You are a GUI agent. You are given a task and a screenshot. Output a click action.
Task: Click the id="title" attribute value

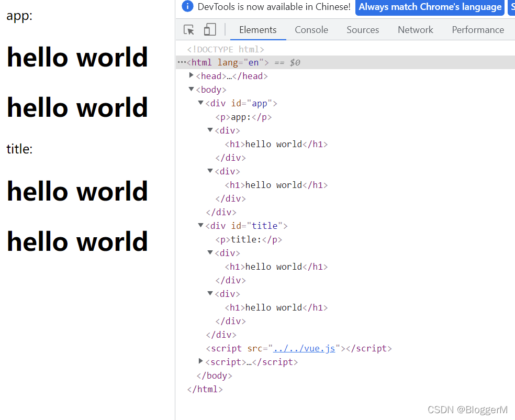(x=265, y=226)
